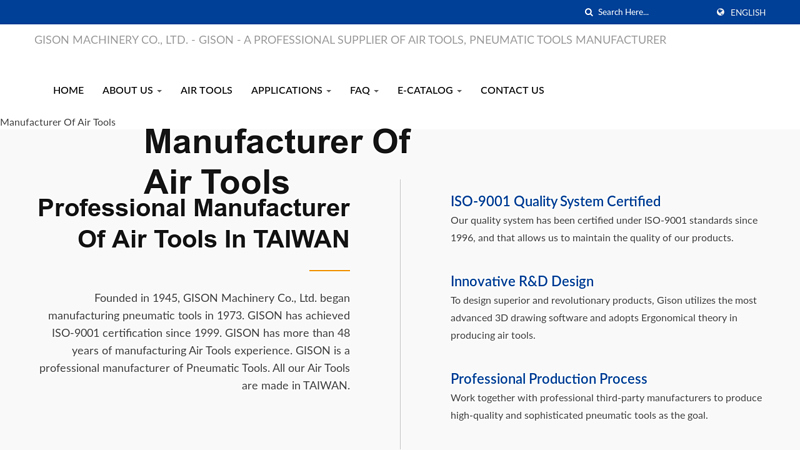
Task: Click the GISON Machinery Co. header tagline
Action: 350,40
